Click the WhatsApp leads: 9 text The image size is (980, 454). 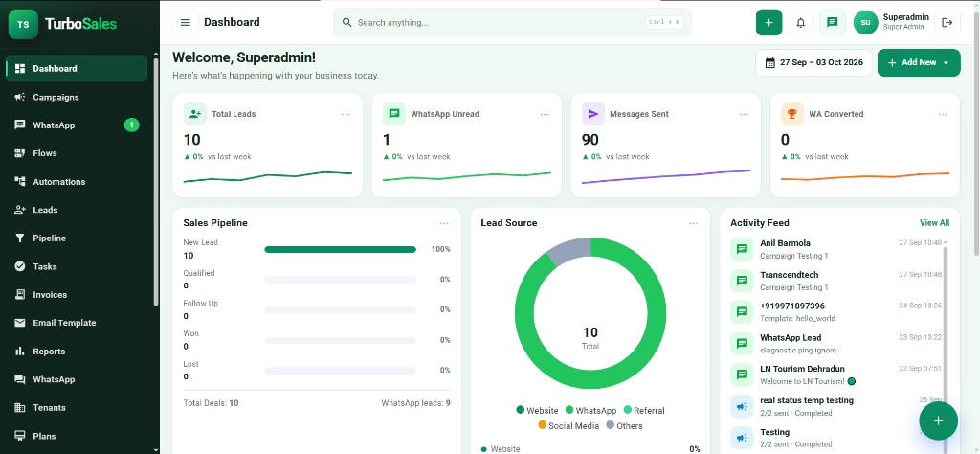pyautogui.click(x=415, y=403)
